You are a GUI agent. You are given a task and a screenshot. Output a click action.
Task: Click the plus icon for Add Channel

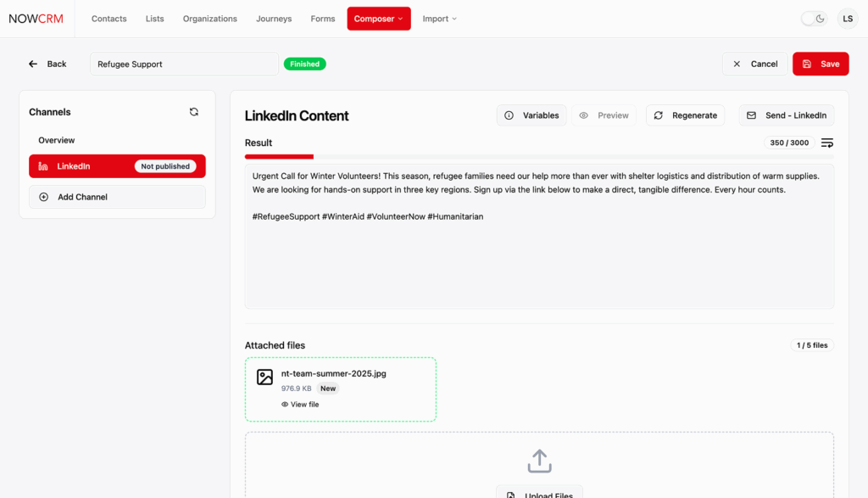tap(44, 197)
